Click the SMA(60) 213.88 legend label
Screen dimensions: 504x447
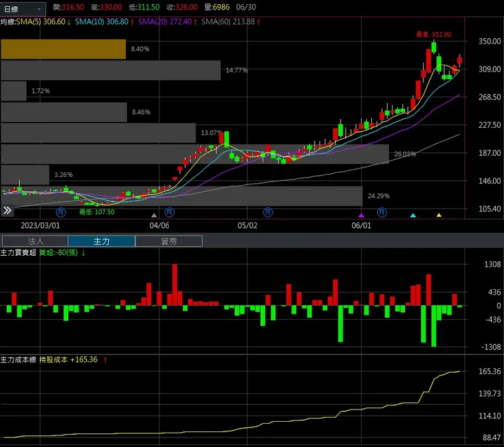click(x=228, y=22)
